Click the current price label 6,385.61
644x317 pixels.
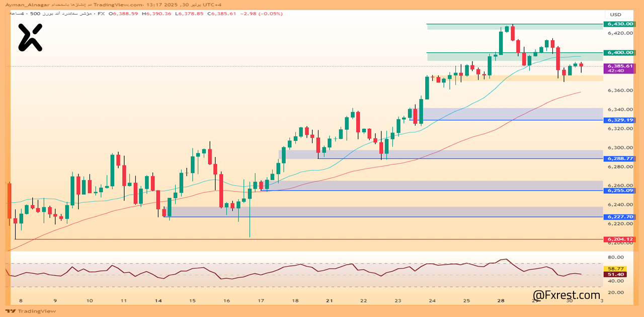(x=619, y=66)
